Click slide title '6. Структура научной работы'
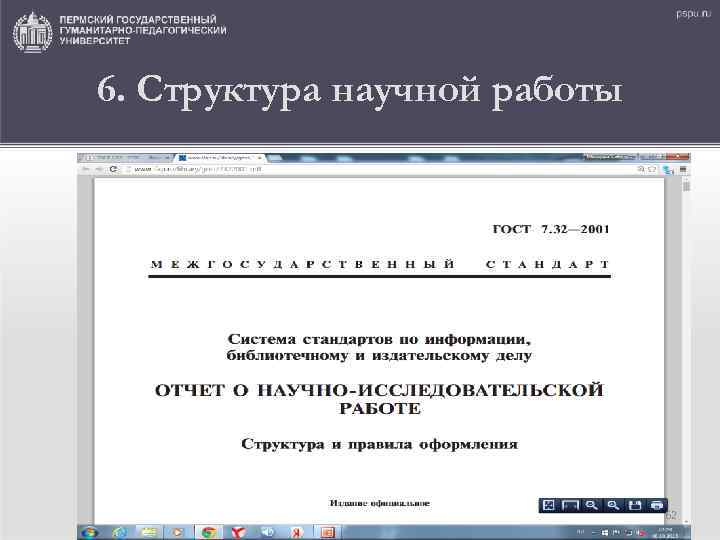This screenshot has width=720, height=540. tap(360, 90)
